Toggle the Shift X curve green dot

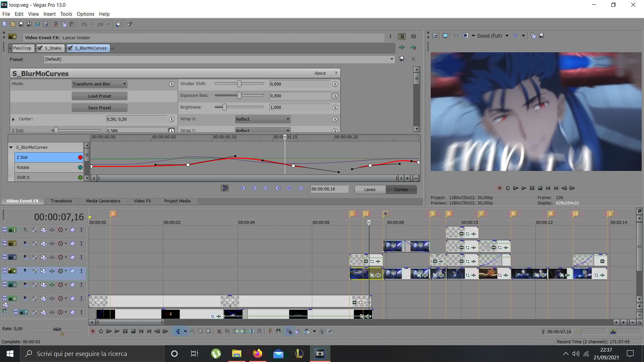80,177
